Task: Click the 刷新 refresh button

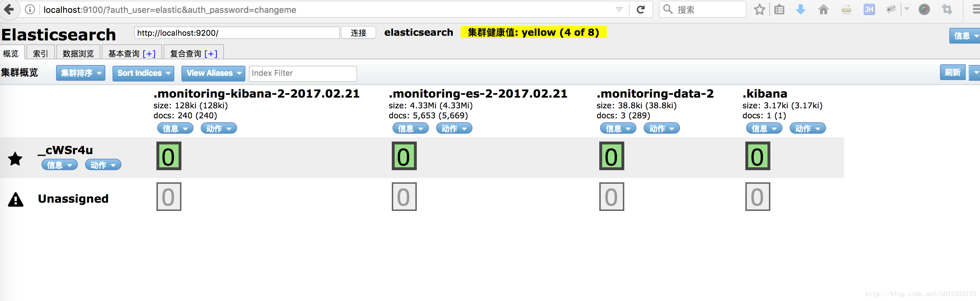Action: [x=952, y=73]
